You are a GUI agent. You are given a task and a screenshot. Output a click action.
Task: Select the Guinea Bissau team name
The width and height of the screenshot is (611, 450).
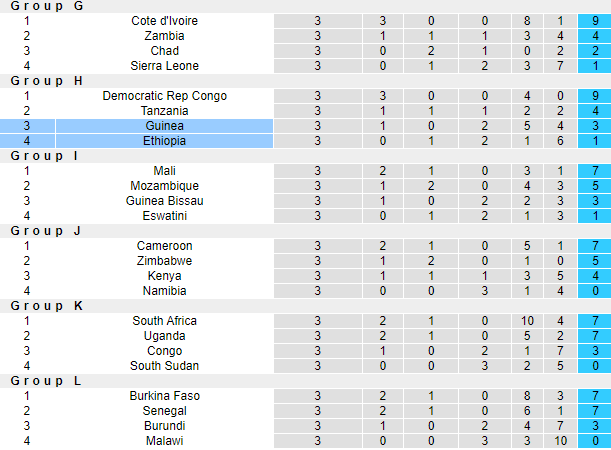point(164,201)
